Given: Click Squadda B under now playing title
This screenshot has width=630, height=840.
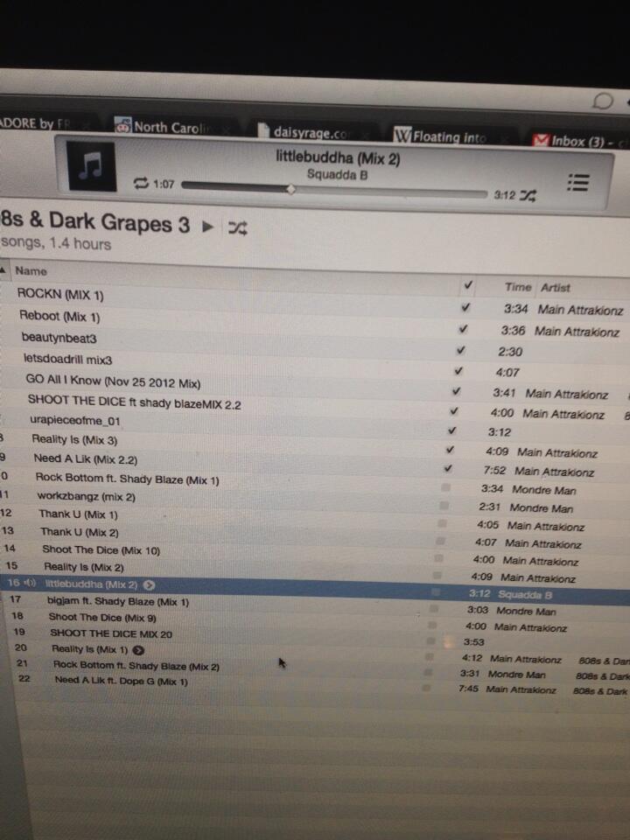Looking at the screenshot, I should pos(338,175).
